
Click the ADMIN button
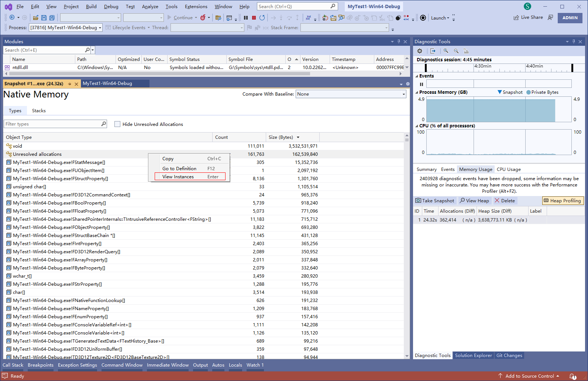click(570, 18)
